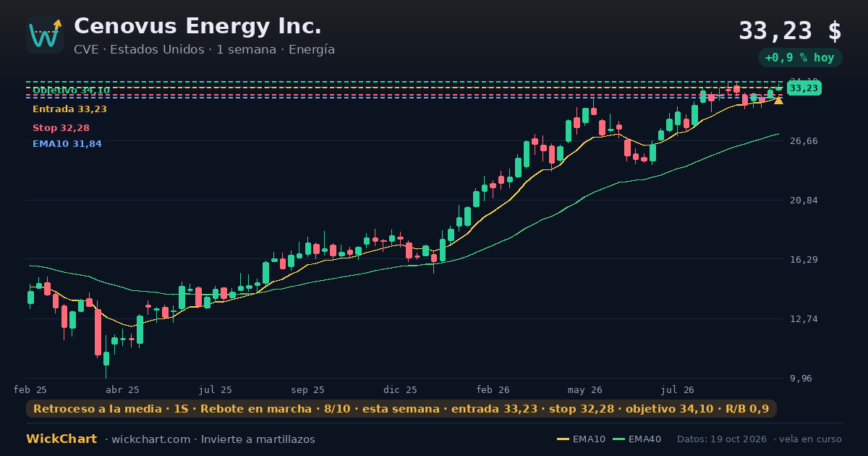Click the green EMA40 legend entry

point(637,439)
